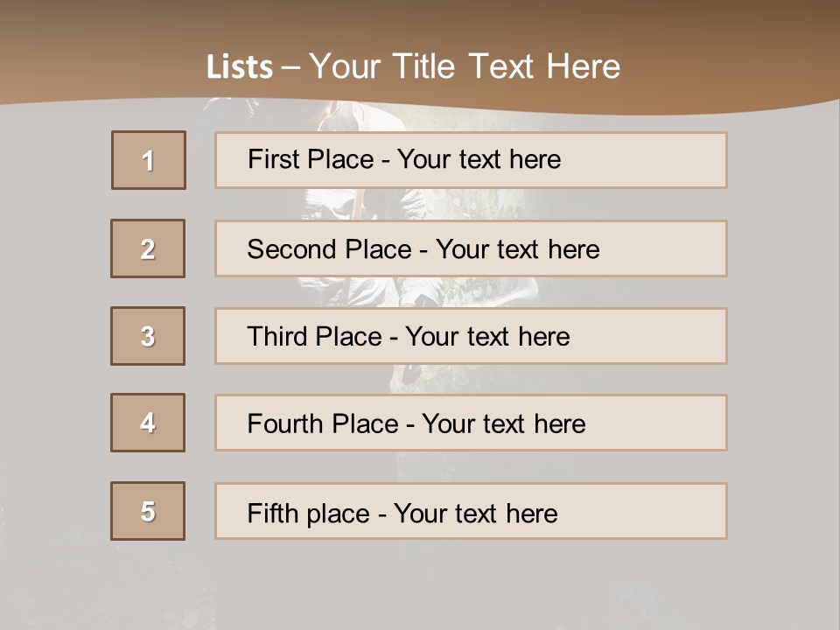Click 'Your text here' in Fourth Place box
This screenshot has height=630, width=840.
pyautogui.click(x=503, y=424)
